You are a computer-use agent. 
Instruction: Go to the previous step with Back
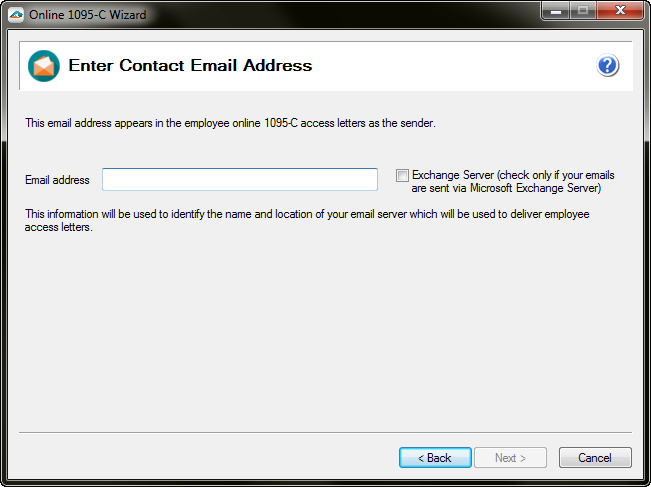point(435,458)
